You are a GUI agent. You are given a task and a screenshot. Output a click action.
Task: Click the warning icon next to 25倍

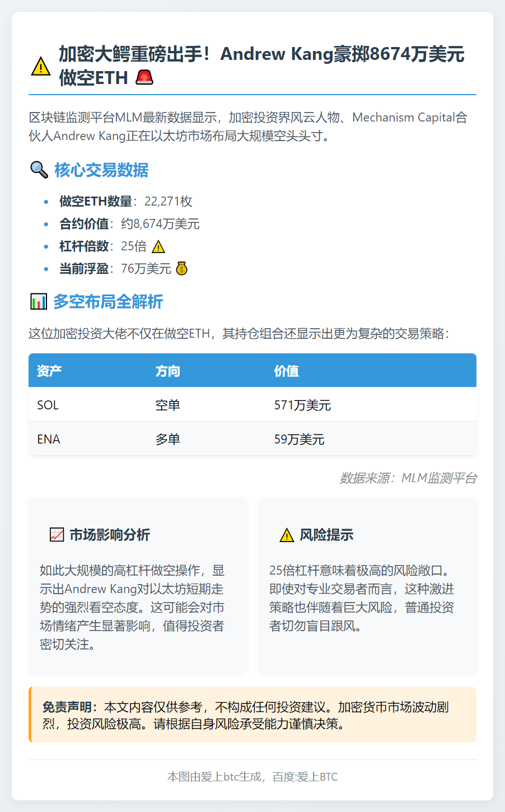(158, 246)
